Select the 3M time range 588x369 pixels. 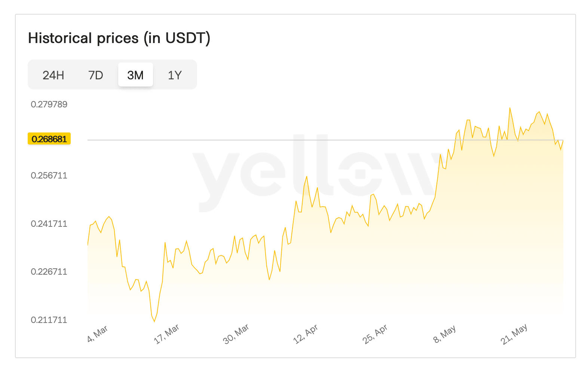point(135,75)
